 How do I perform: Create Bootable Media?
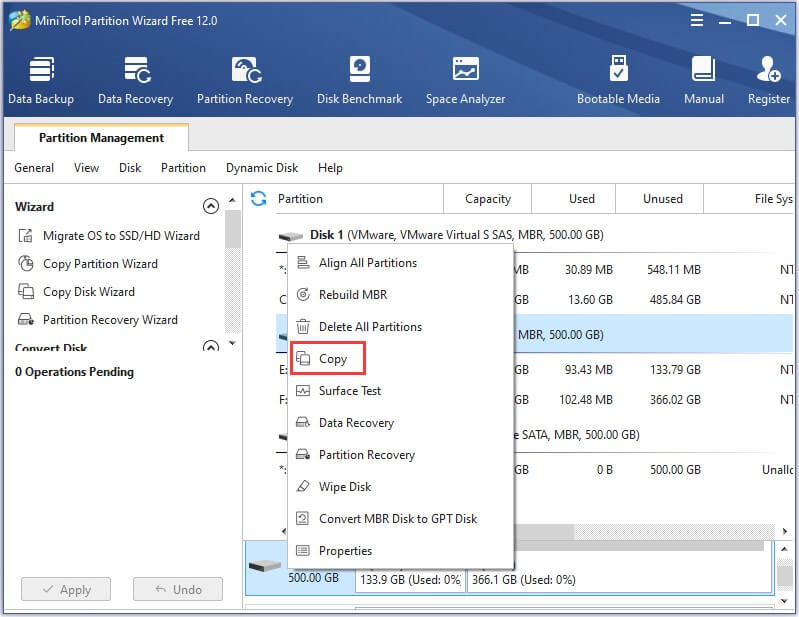pyautogui.click(x=618, y=80)
